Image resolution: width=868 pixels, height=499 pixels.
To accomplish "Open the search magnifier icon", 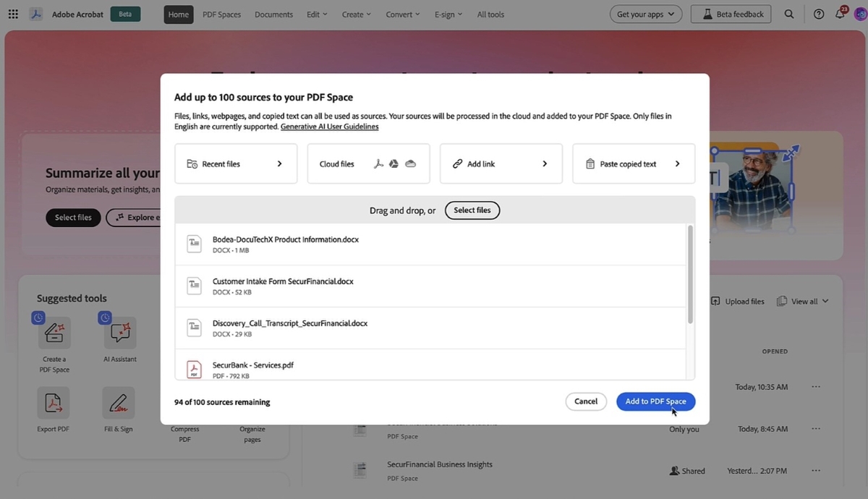I will click(x=789, y=14).
